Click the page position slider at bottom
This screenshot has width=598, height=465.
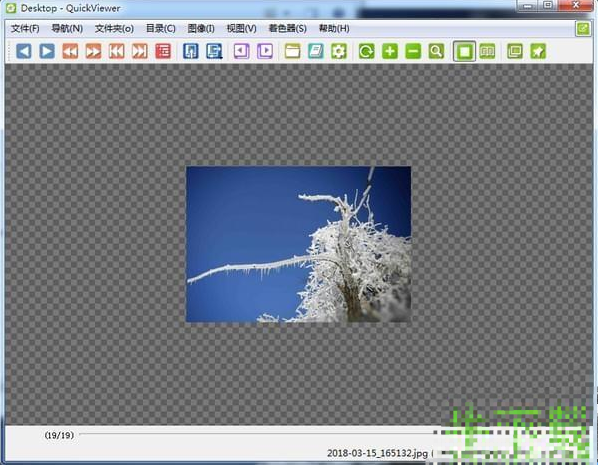[257, 434]
